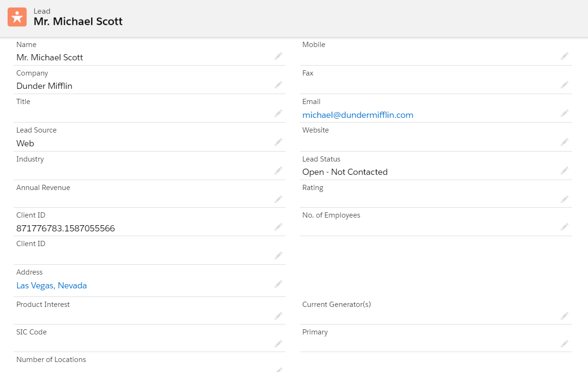Edit the Email field pencil icon
Viewport: 588px width, 372px height.
click(x=565, y=113)
